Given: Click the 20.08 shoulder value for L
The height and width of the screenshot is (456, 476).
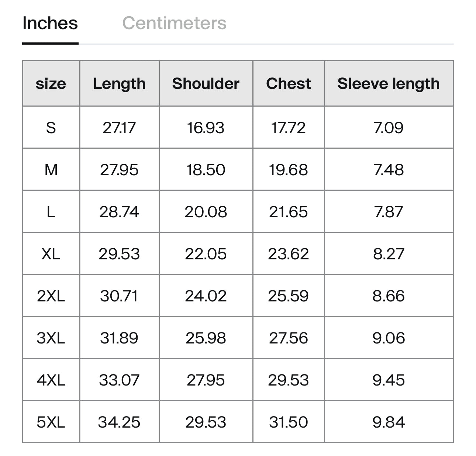Looking at the screenshot, I should (206, 212).
